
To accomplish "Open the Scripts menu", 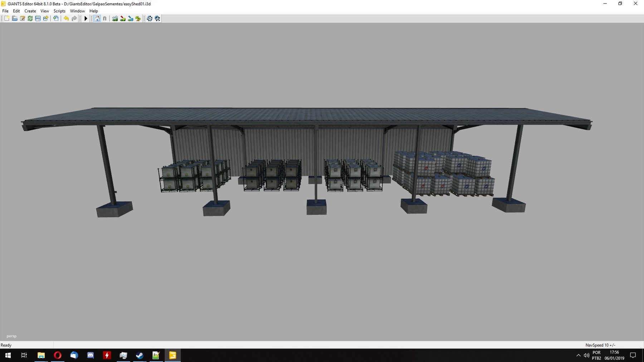I will pos(59,11).
